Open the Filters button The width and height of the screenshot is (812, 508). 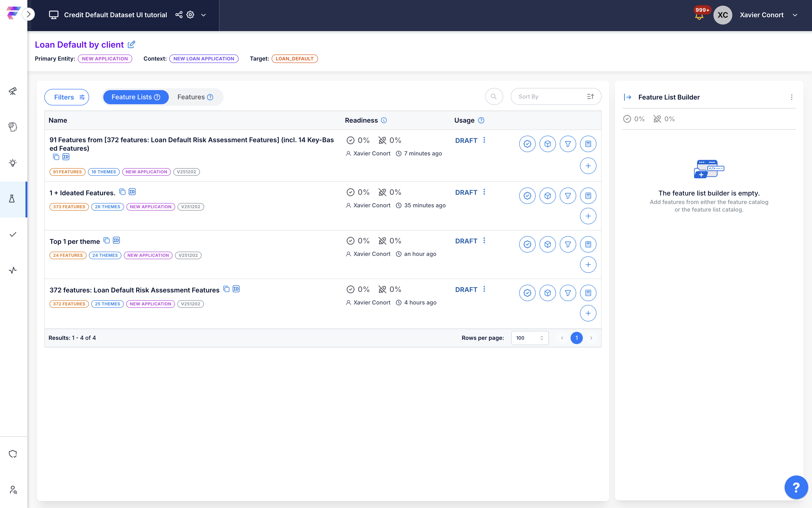[x=67, y=97]
